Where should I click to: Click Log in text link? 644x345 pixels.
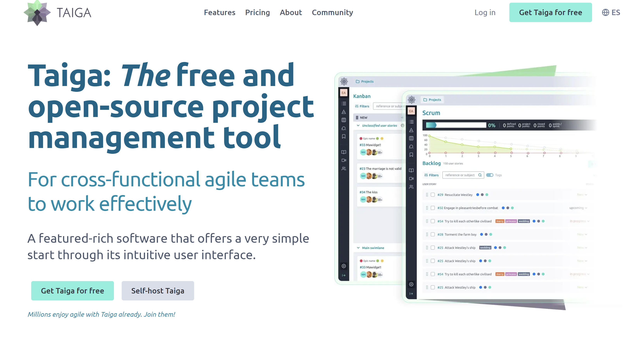[485, 12]
